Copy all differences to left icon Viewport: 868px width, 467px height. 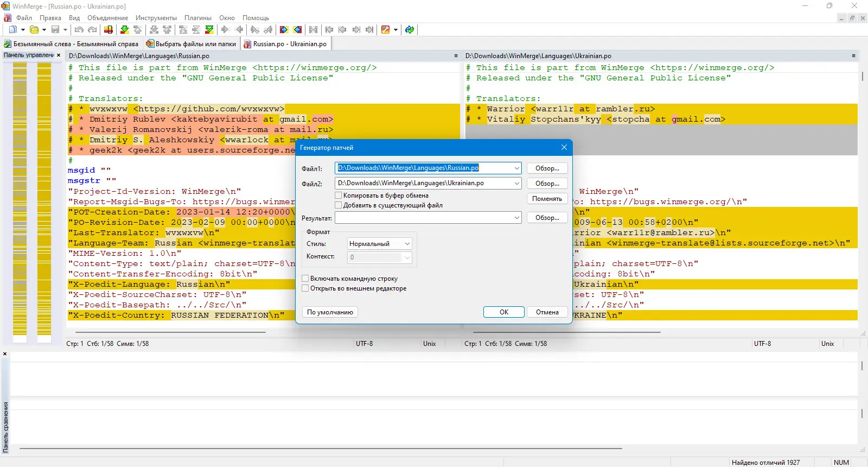297,30
